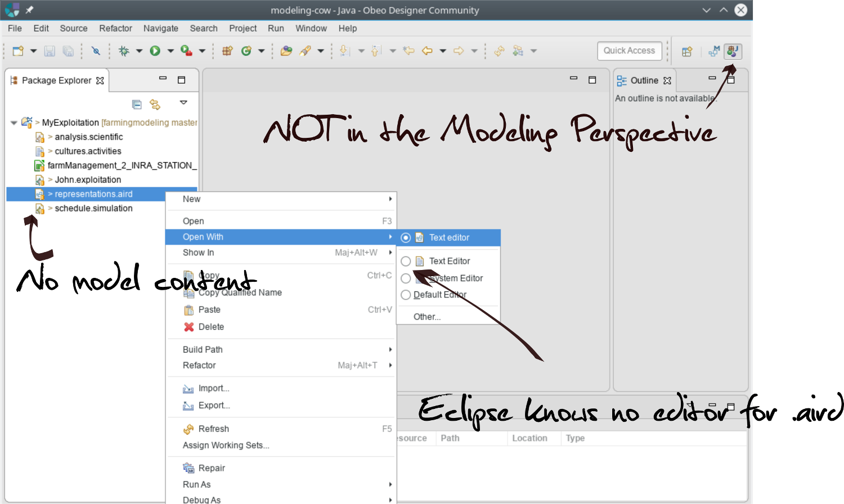Select schedule.simulation file in tree

coord(93,208)
